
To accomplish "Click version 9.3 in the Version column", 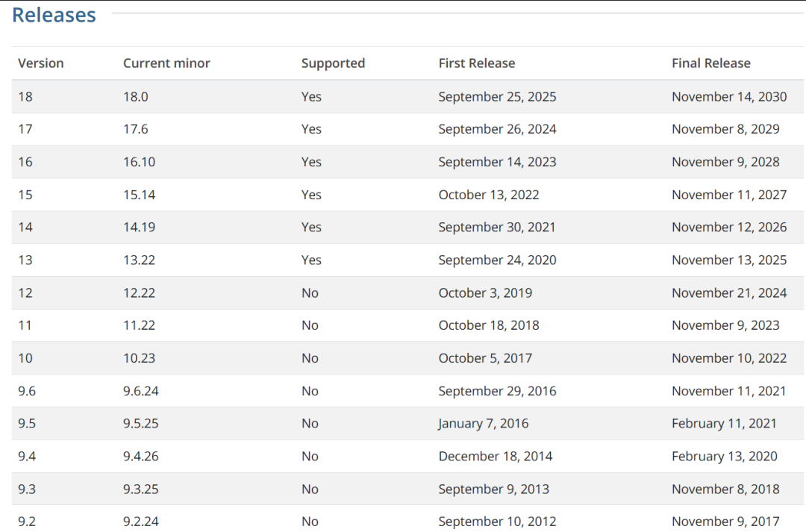I will pyautogui.click(x=27, y=489).
